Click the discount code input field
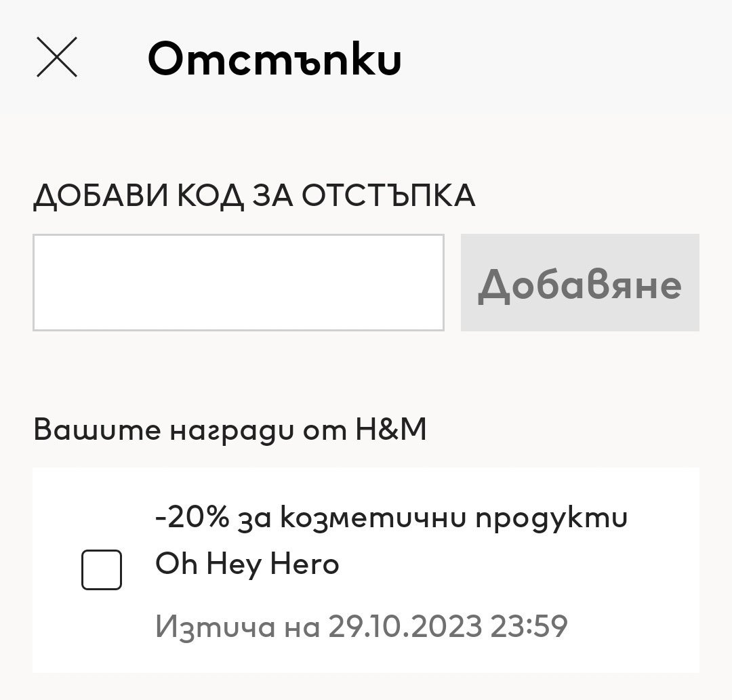This screenshot has height=700, width=732. (x=238, y=283)
